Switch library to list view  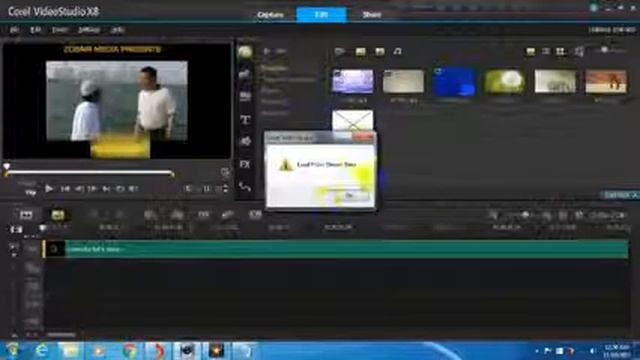tap(546, 51)
